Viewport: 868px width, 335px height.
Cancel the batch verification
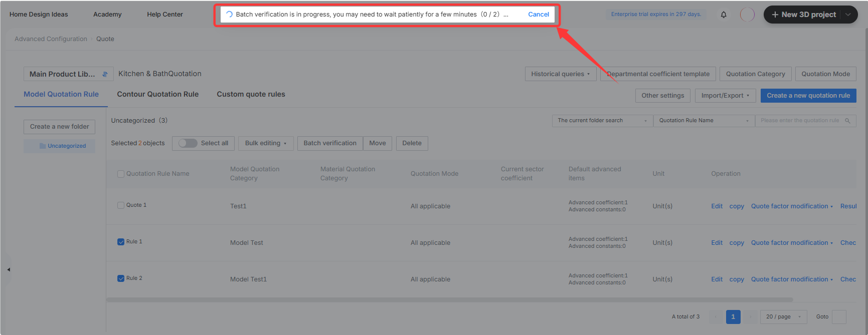pos(539,15)
